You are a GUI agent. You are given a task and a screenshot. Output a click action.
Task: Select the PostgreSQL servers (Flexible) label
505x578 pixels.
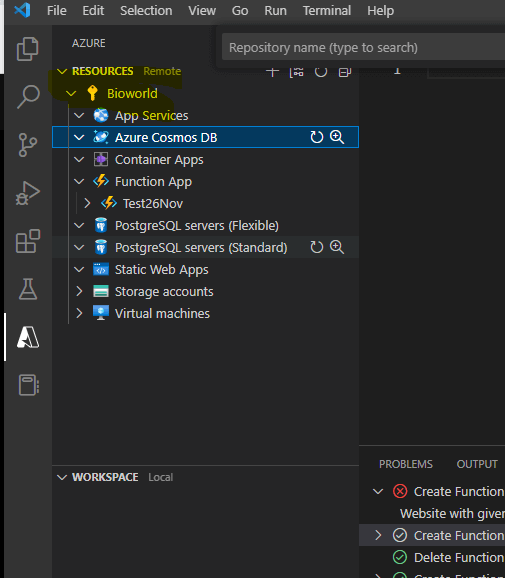197,226
